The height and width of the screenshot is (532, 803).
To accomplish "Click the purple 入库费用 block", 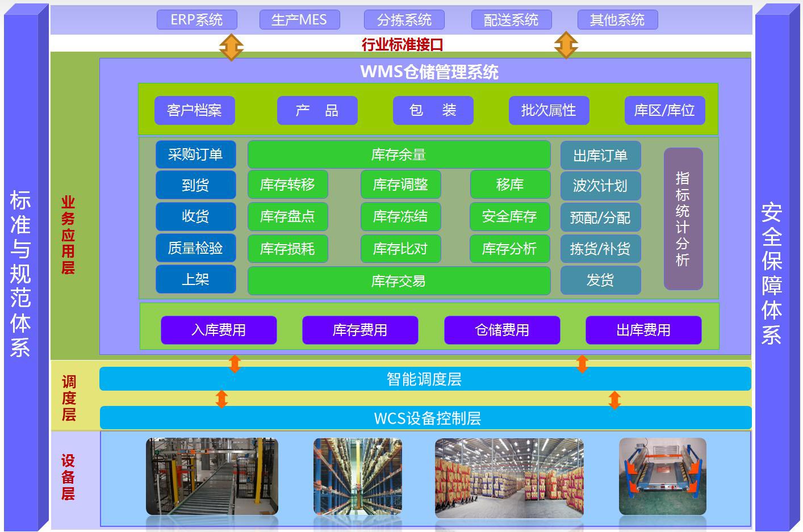I will pyautogui.click(x=219, y=330).
